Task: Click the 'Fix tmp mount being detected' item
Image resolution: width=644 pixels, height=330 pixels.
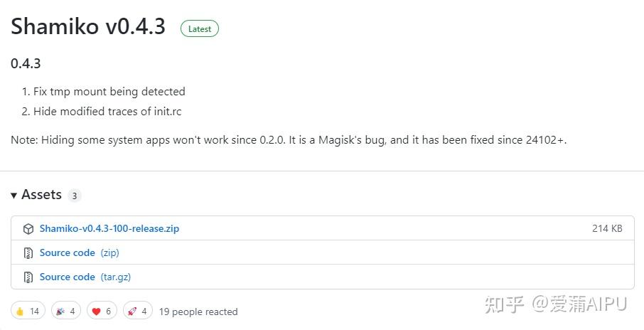Action: (x=109, y=92)
